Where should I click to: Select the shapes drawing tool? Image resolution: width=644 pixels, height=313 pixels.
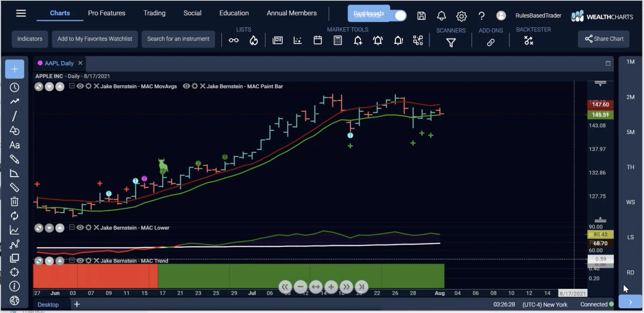[x=14, y=131]
